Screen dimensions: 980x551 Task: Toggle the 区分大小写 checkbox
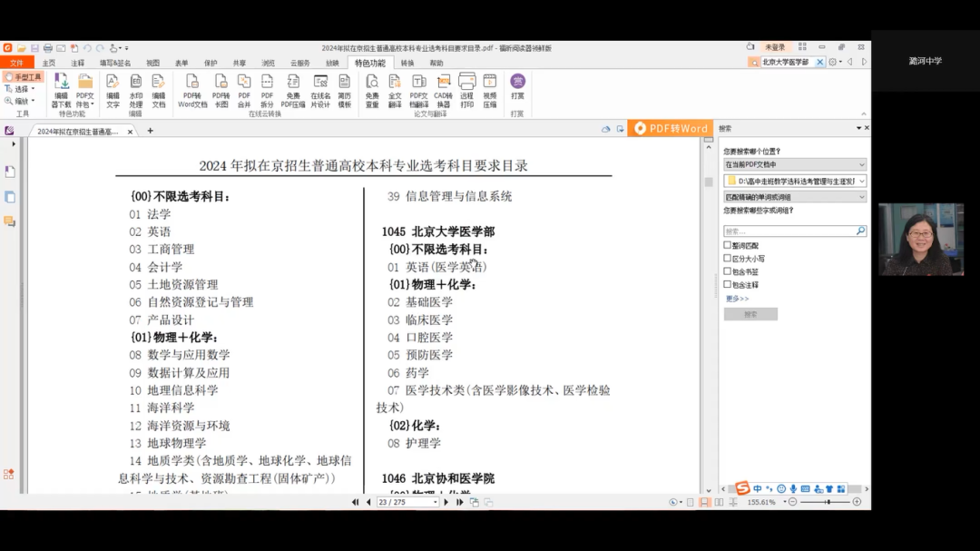[x=728, y=259]
